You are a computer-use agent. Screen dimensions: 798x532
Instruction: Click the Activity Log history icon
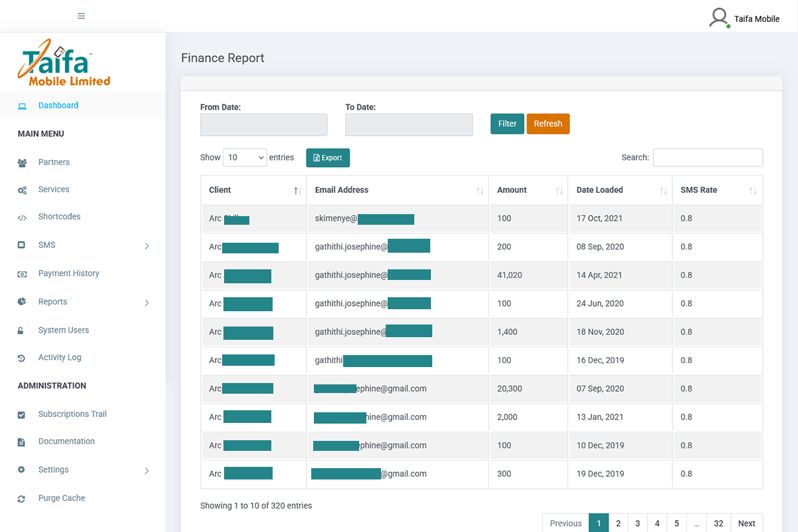pos(23,358)
